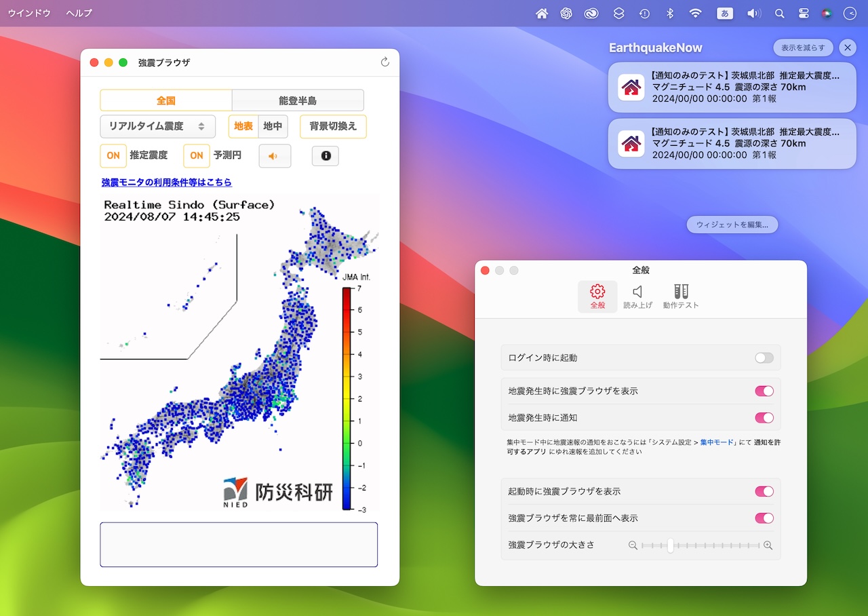Screen dimensions: 868x616
Task: Open the house icon in menu bar
Action: (542, 14)
